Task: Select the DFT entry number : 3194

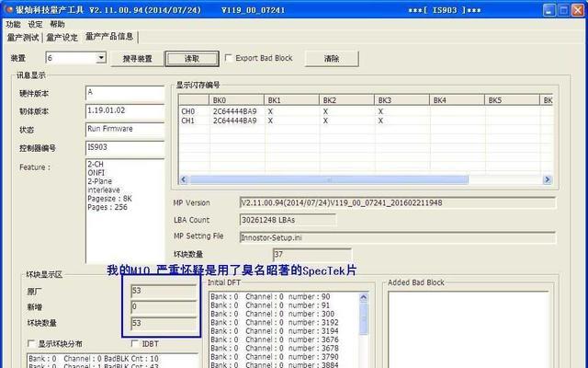Action: [x=275, y=331]
